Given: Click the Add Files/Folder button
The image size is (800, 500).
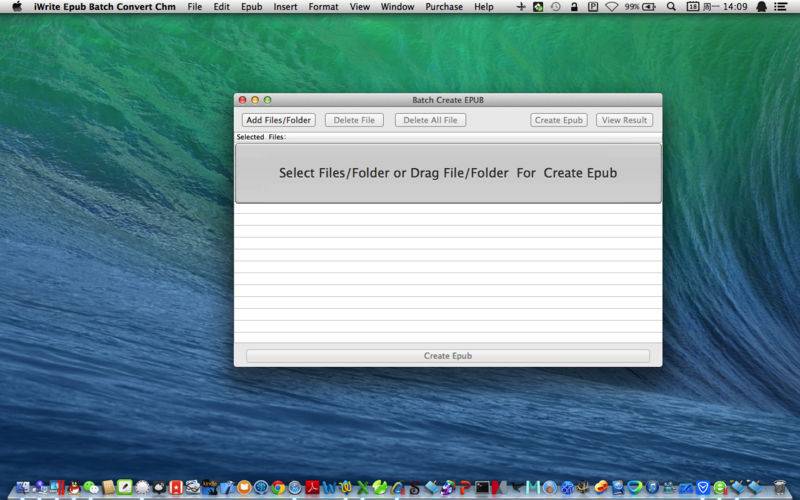Looking at the screenshot, I should 279,120.
